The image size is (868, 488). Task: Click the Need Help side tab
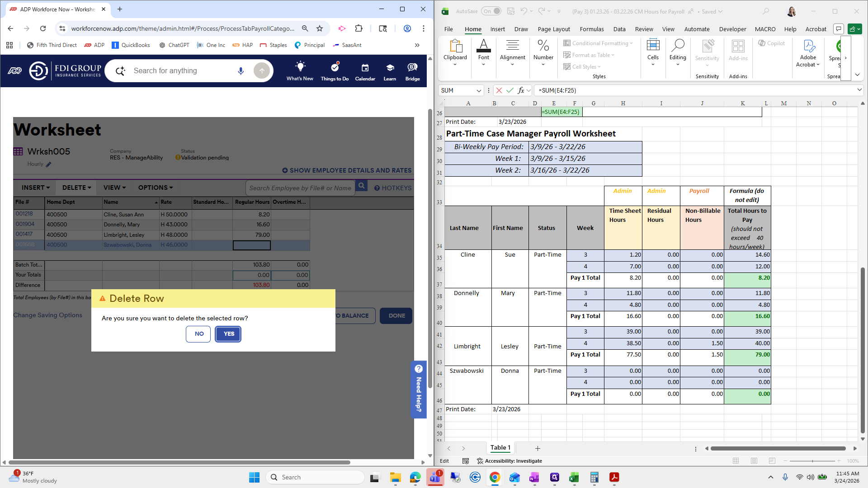419,389
